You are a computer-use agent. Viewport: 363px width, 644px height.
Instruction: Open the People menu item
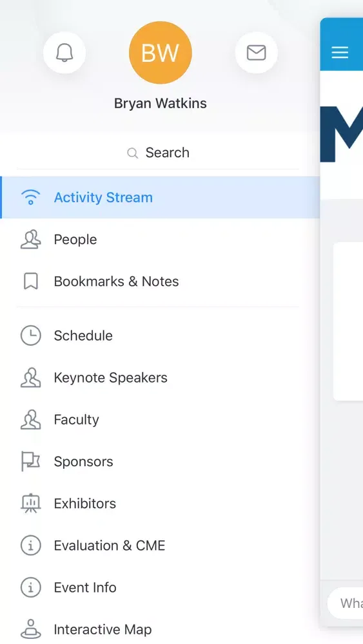161,239
